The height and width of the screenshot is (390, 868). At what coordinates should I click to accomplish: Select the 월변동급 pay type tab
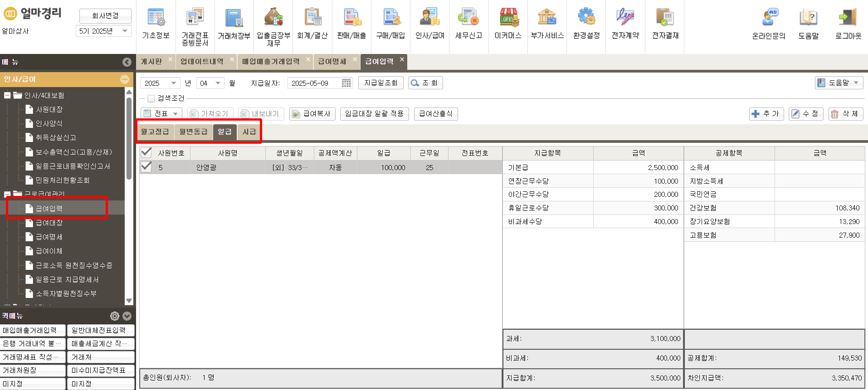tap(193, 132)
